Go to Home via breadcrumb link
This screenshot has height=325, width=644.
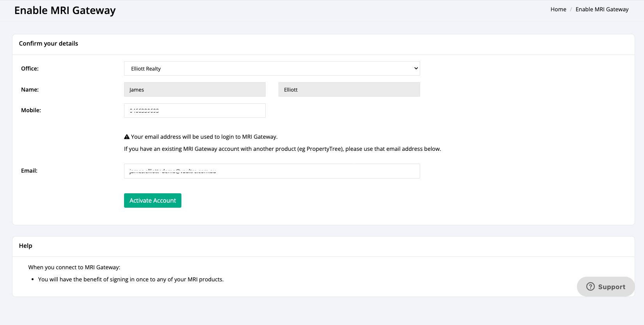tap(558, 9)
